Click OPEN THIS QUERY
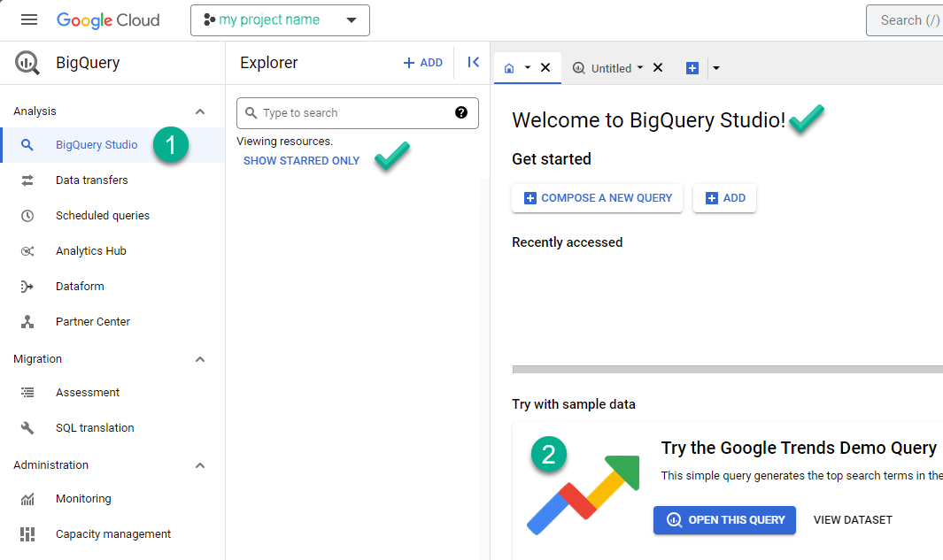943x560 pixels. 724,520
